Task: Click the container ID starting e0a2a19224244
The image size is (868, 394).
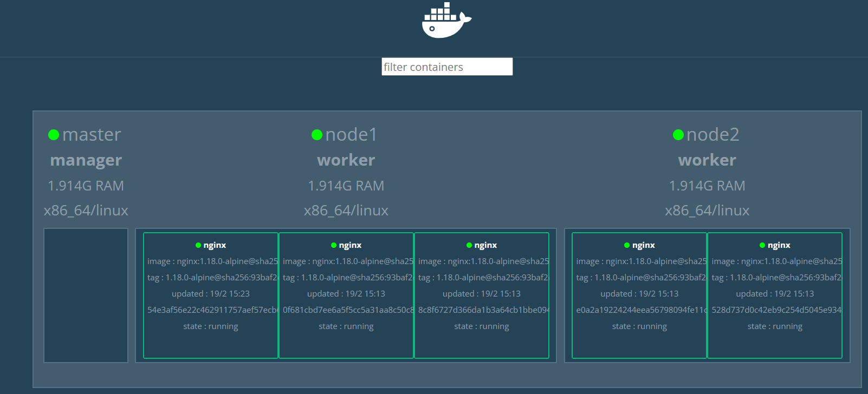Action: tap(642, 310)
